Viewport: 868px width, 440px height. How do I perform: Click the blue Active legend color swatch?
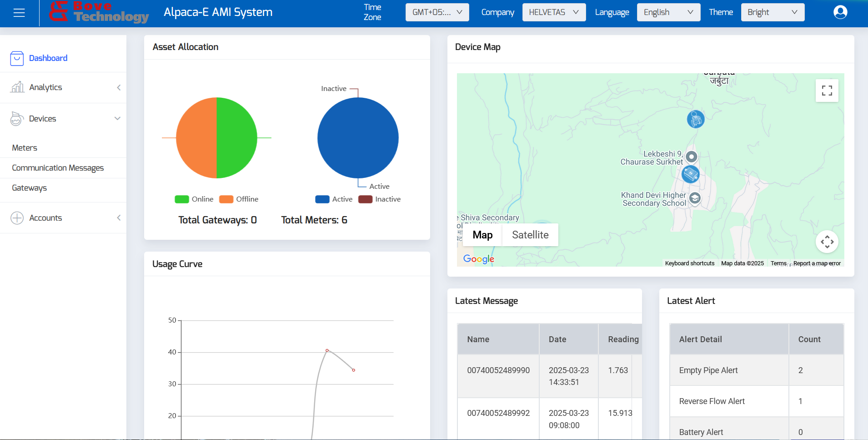pos(322,199)
